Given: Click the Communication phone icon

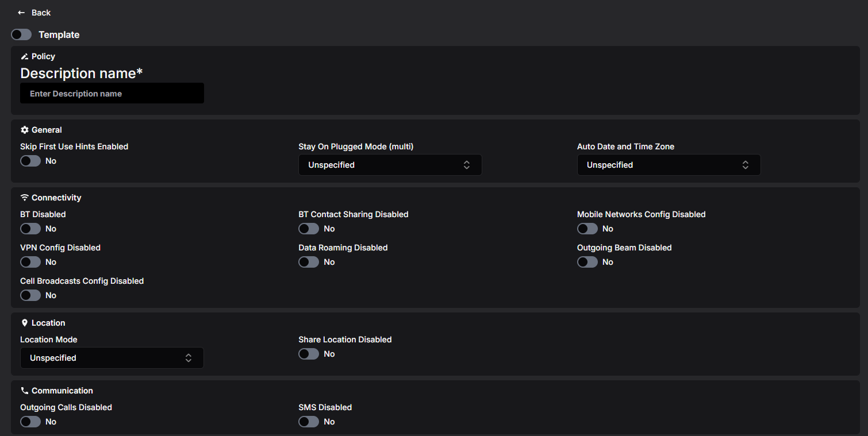Looking at the screenshot, I should pyautogui.click(x=24, y=391).
